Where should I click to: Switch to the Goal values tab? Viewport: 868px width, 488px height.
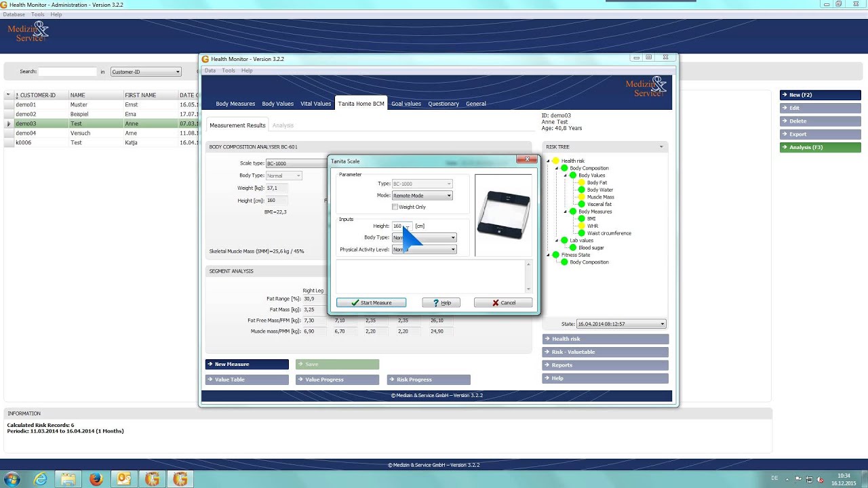pos(406,104)
